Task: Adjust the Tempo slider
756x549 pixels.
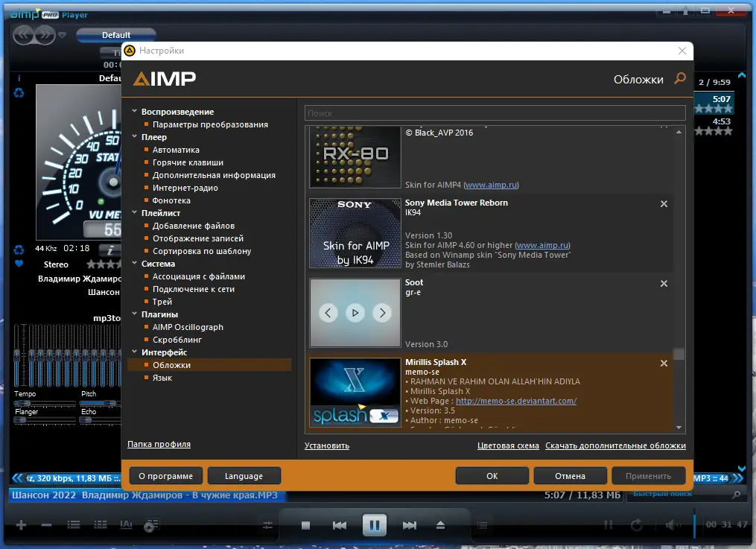Action: (45, 402)
